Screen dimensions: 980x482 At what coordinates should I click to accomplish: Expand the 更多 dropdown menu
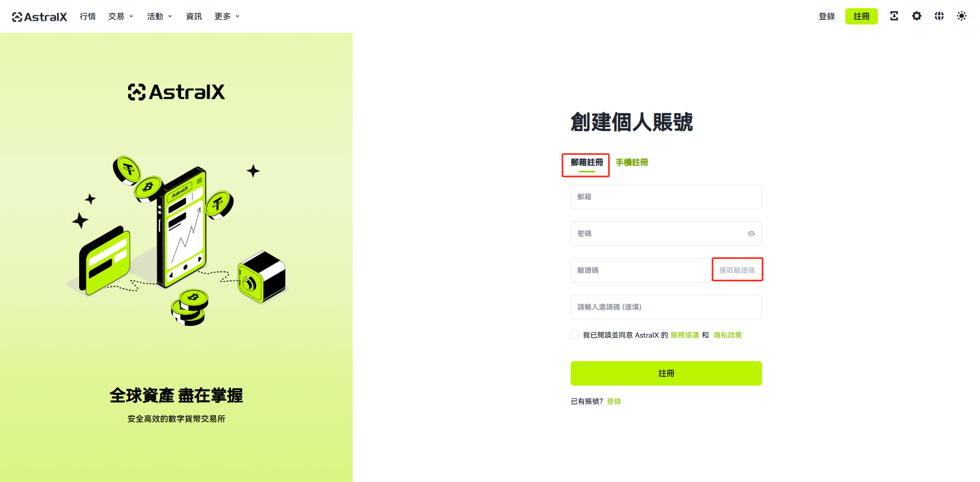[227, 16]
